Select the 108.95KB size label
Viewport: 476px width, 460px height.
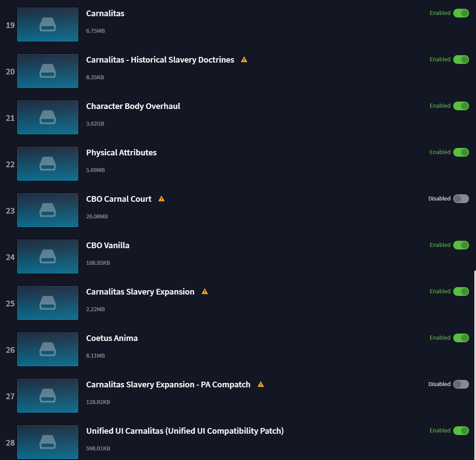coord(98,263)
